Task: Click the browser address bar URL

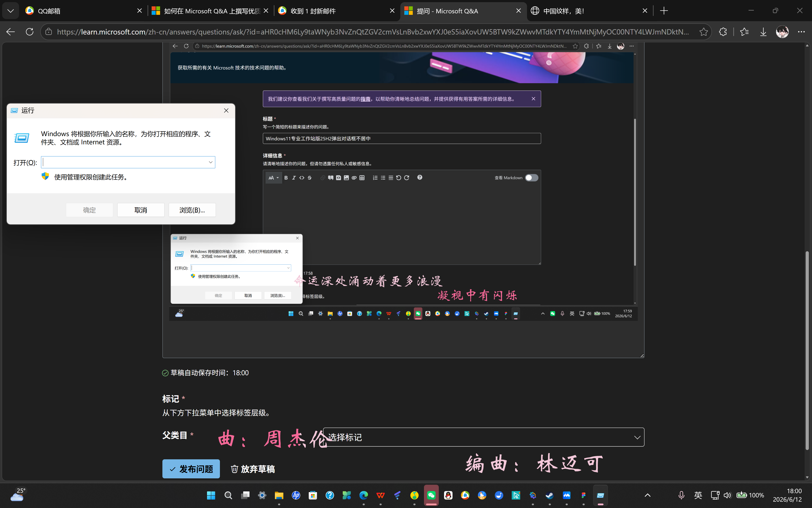Action: pos(372,32)
